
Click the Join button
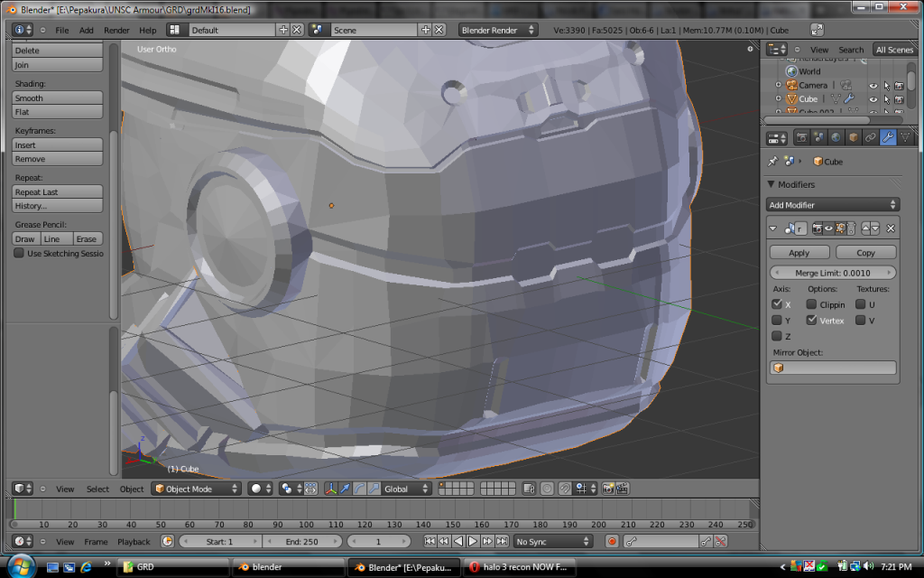tap(57, 65)
